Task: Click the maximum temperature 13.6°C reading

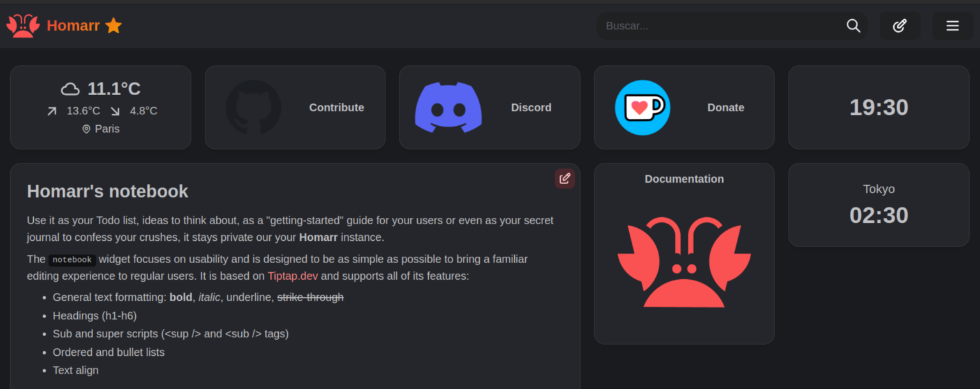Action: (x=83, y=110)
